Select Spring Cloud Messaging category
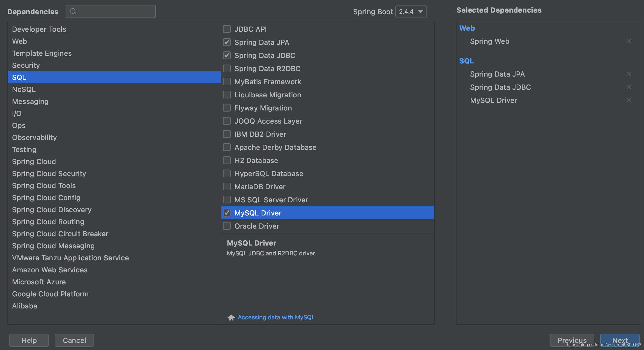Screen dimensions: 644x350 pyautogui.click(x=114, y=246)
